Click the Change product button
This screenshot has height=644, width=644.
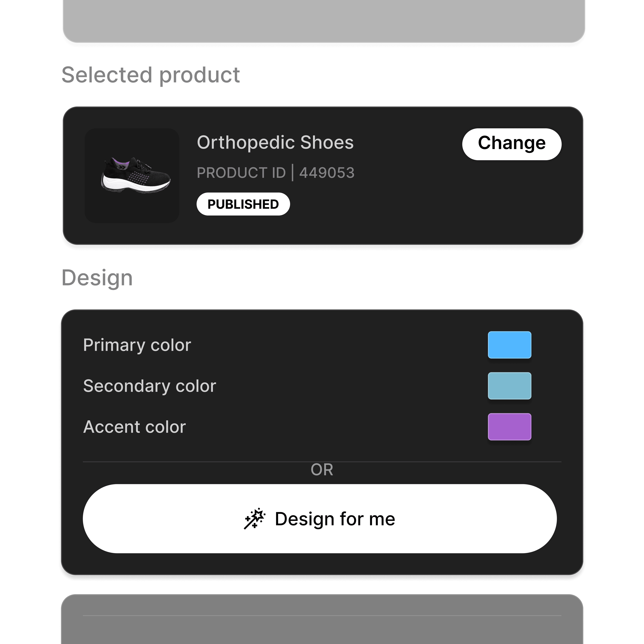511,144
